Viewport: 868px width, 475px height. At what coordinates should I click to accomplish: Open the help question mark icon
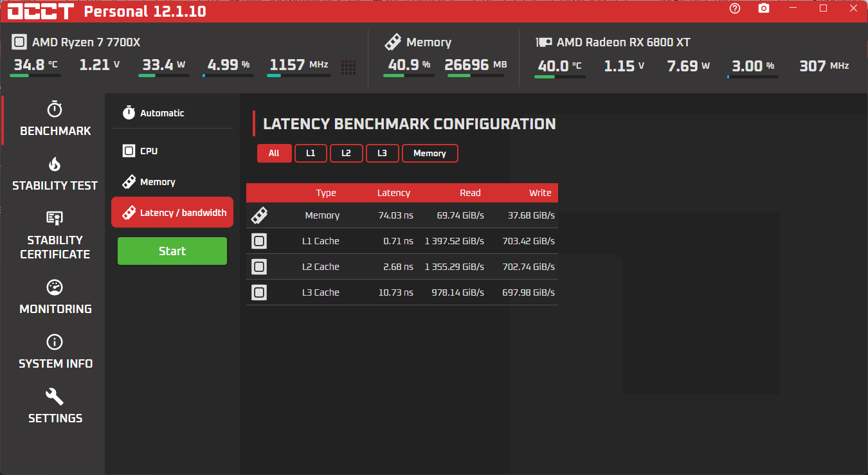pyautogui.click(x=735, y=8)
